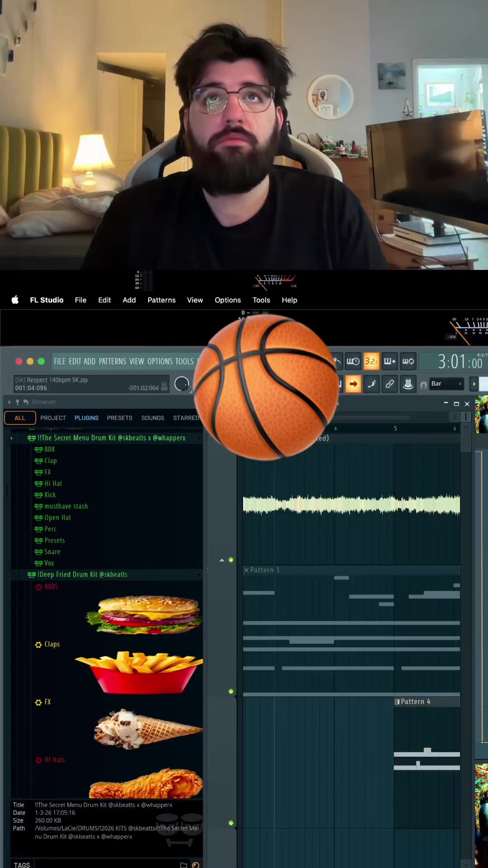
Task: Open the Patterns menu in macOS bar
Action: [161, 300]
